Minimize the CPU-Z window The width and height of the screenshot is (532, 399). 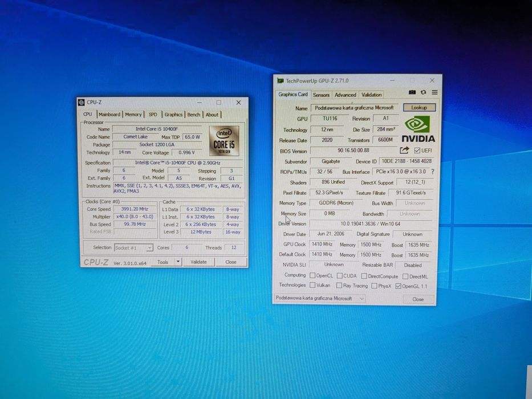click(x=200, y=103)
